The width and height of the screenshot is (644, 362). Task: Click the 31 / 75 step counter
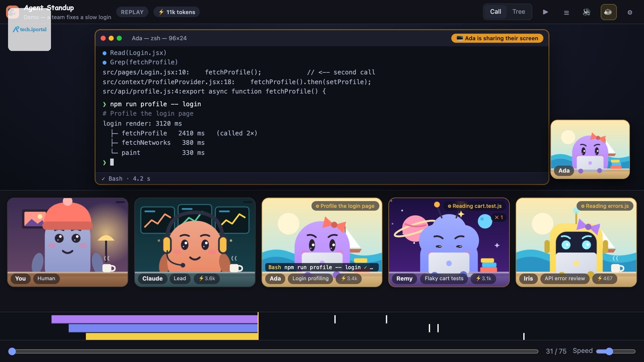(556, 351)
